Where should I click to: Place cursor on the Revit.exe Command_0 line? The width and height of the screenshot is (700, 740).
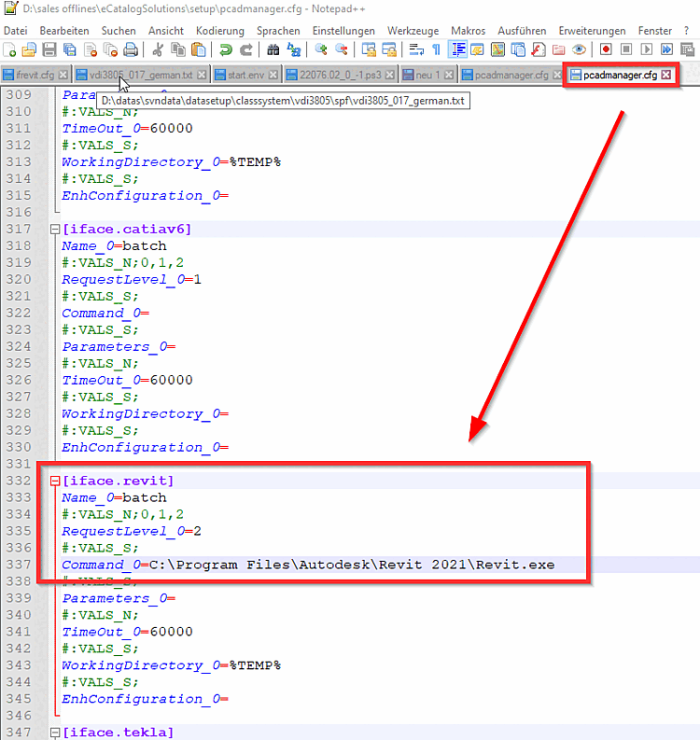tap(308, 565)
